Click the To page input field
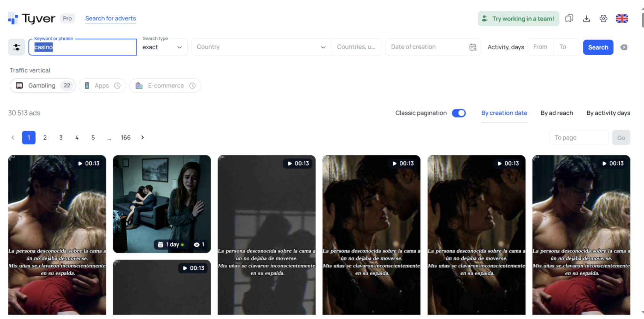644x319 pixels. pyautogui.click(x=579, y=138)
